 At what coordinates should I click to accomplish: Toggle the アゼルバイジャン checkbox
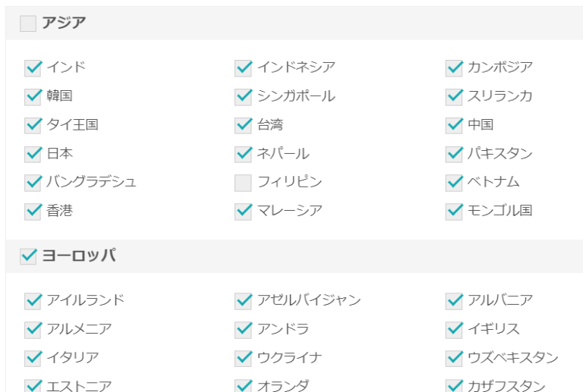(x=243, y=301)
